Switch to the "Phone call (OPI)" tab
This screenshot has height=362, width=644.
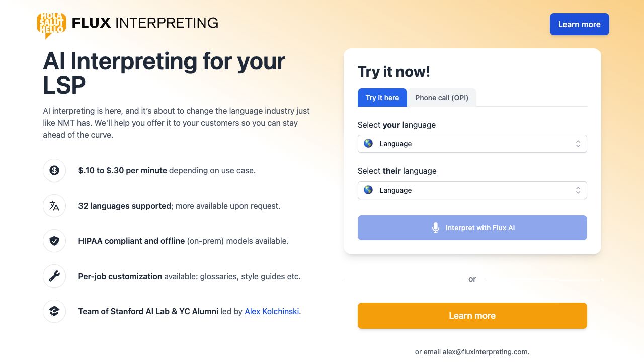442,98
